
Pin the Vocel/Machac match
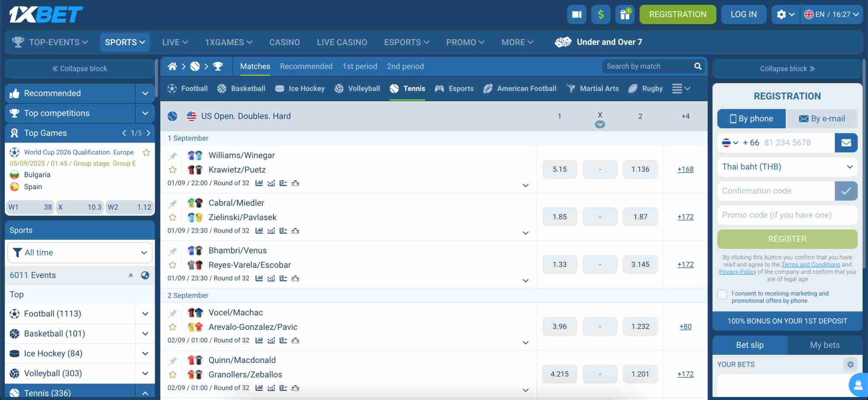173,313
